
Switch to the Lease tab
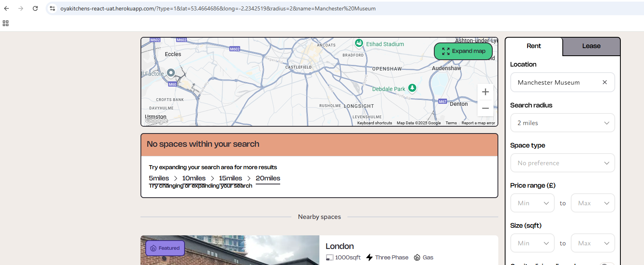591,46
